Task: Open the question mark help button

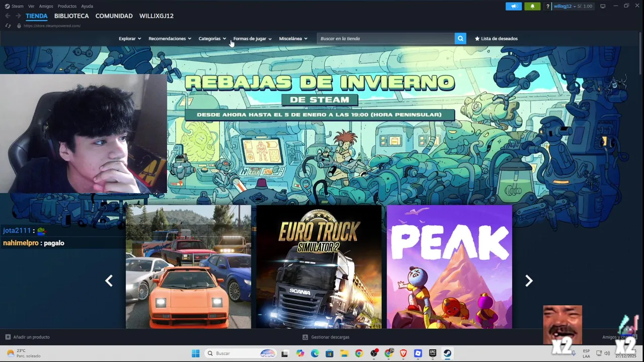Action: click(547, 6)
